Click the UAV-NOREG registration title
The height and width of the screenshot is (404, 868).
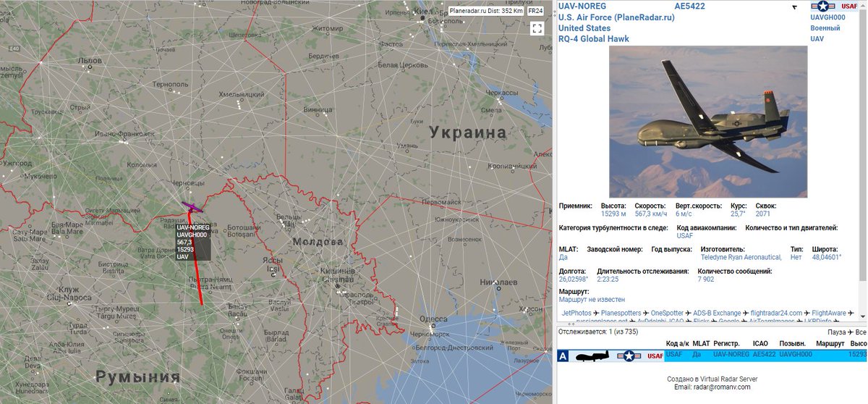coord(582,6)
